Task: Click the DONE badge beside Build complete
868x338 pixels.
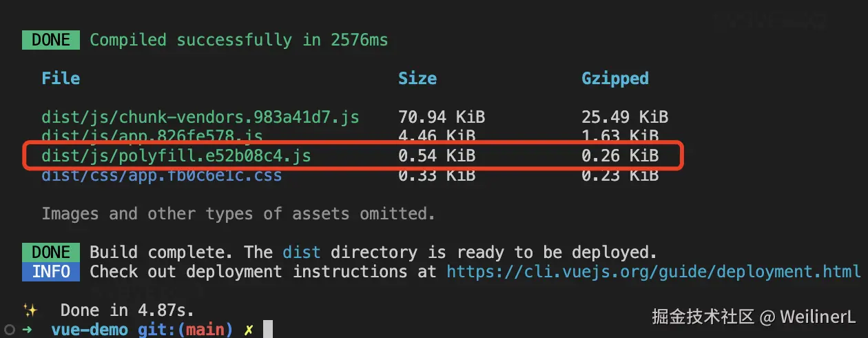Action: 50,252
